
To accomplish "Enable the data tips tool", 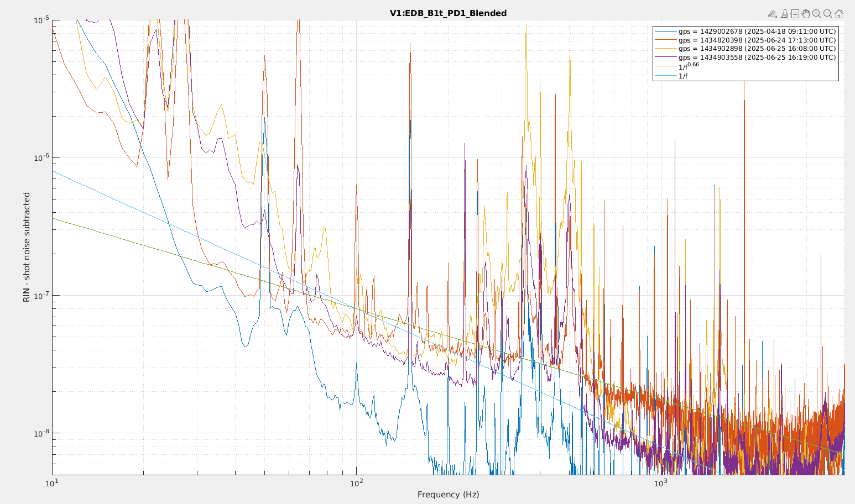I will pyautogui.click(x=795, y=14).
